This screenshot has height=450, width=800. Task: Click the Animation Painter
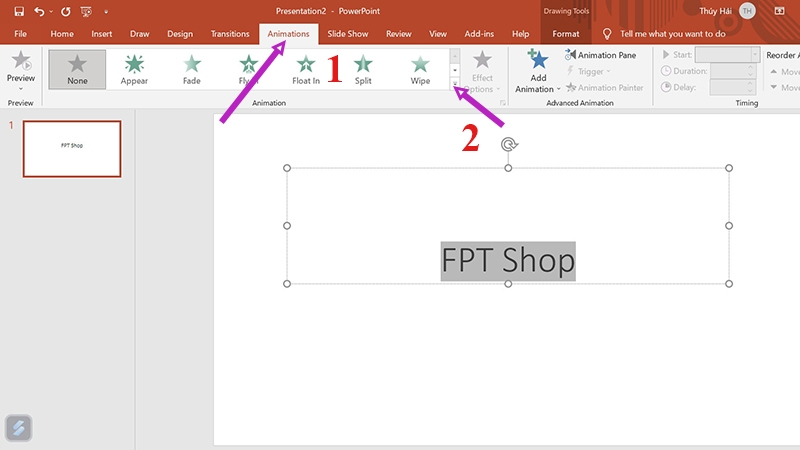(605, 88)
